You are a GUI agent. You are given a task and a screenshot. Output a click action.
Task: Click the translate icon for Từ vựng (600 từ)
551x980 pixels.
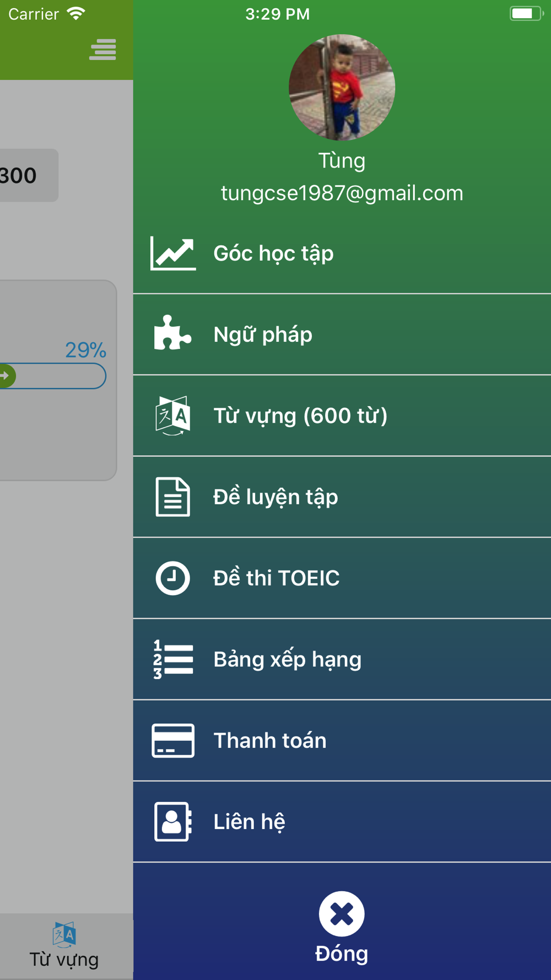173,416
